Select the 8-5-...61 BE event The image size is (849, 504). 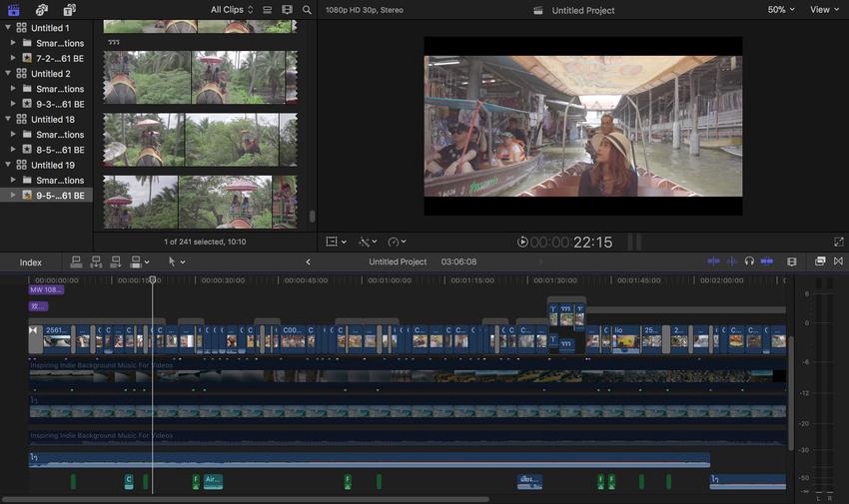60,150
